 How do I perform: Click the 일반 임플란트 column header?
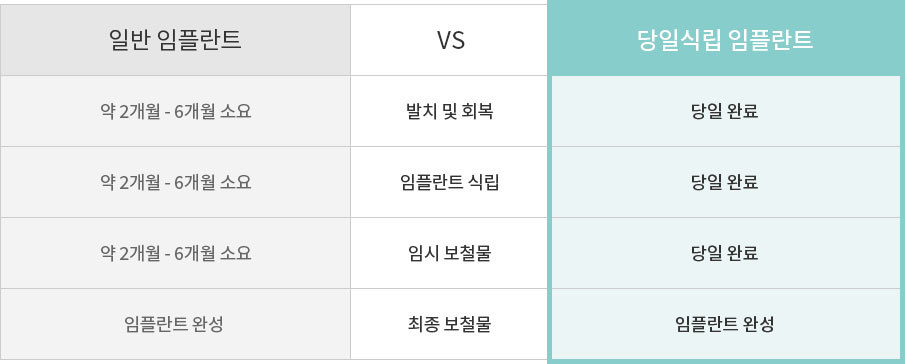point(175,40)
